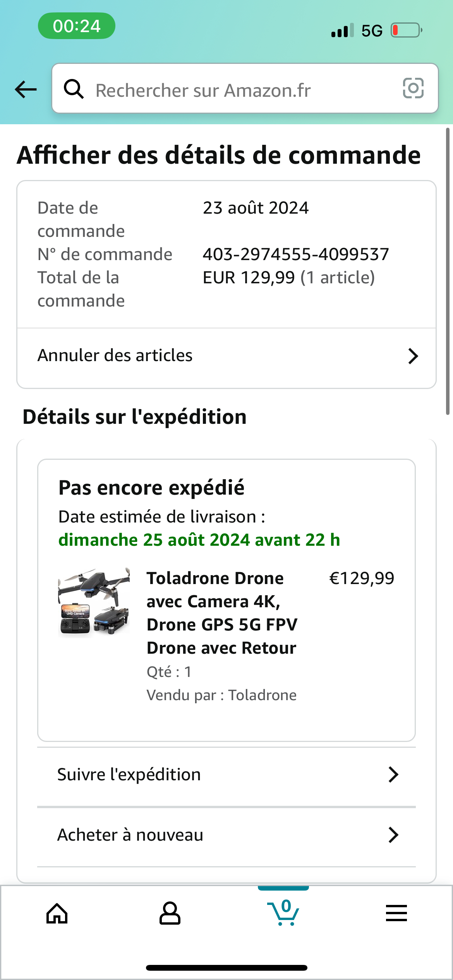The image size is (453, 980).
Task: Go to the Home tab
Action: click(x=57, y=914)
